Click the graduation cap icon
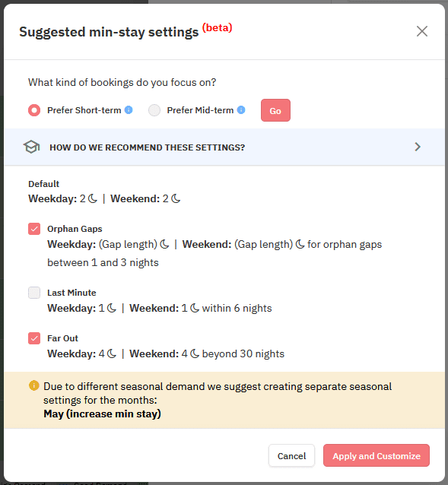This screenshot has height=485, width=448. point(31,147)
